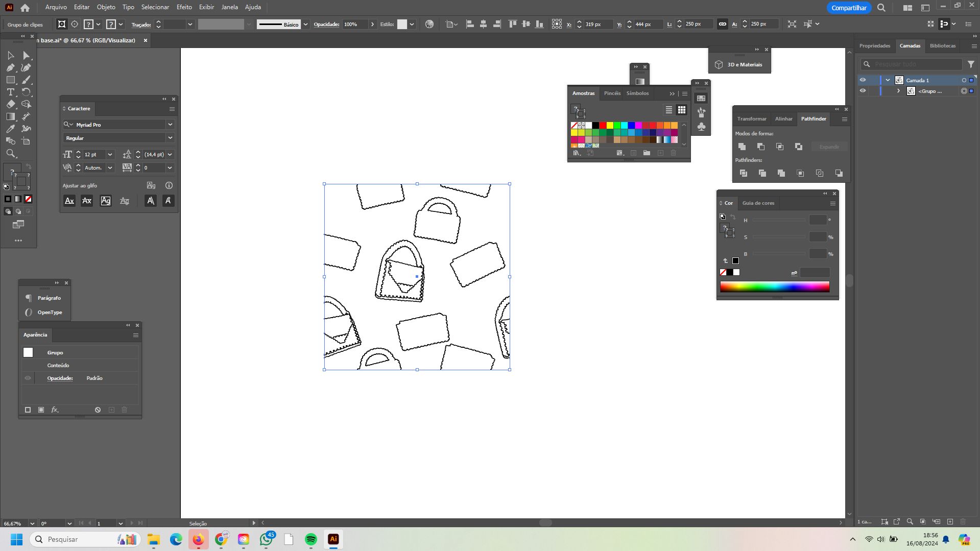
Task: Open the Estilo graphic style dropdown
Action: [412, 24]
